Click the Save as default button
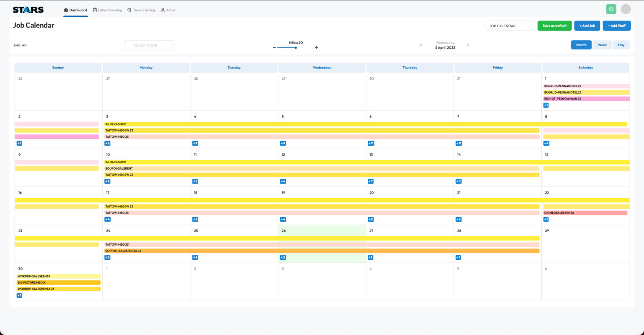The image size is (644, 335). pyautogui.click(x=554, y=26)
